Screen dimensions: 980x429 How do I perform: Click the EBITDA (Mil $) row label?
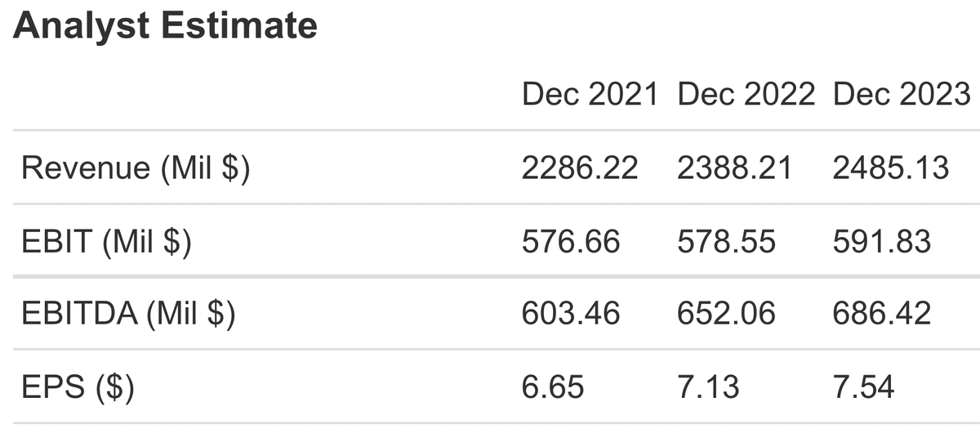point(128,315)
